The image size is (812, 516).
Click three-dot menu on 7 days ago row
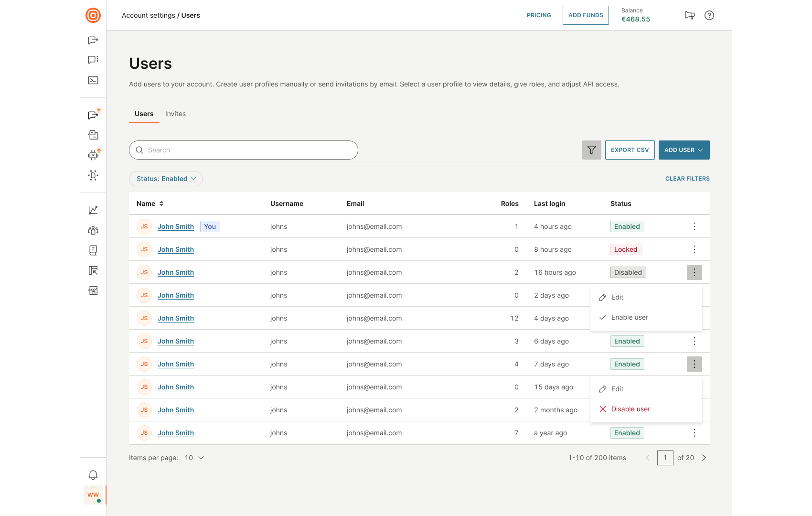(x=694, y=364)
